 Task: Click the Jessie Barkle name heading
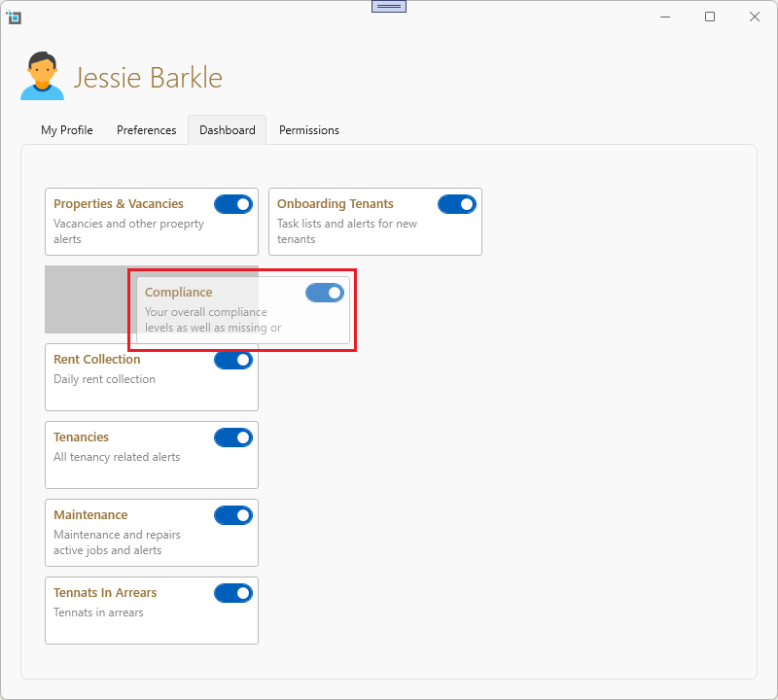click(x=148, y=78)
